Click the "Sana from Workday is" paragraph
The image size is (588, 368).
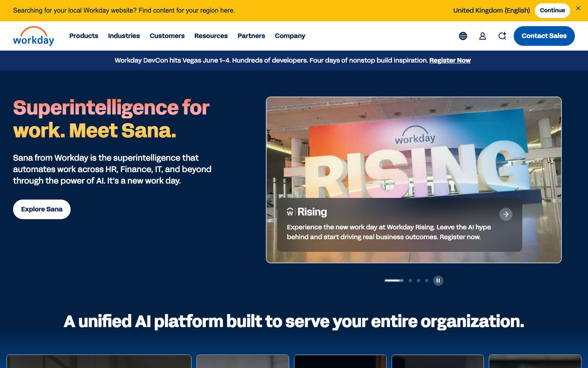click(112, 169)
